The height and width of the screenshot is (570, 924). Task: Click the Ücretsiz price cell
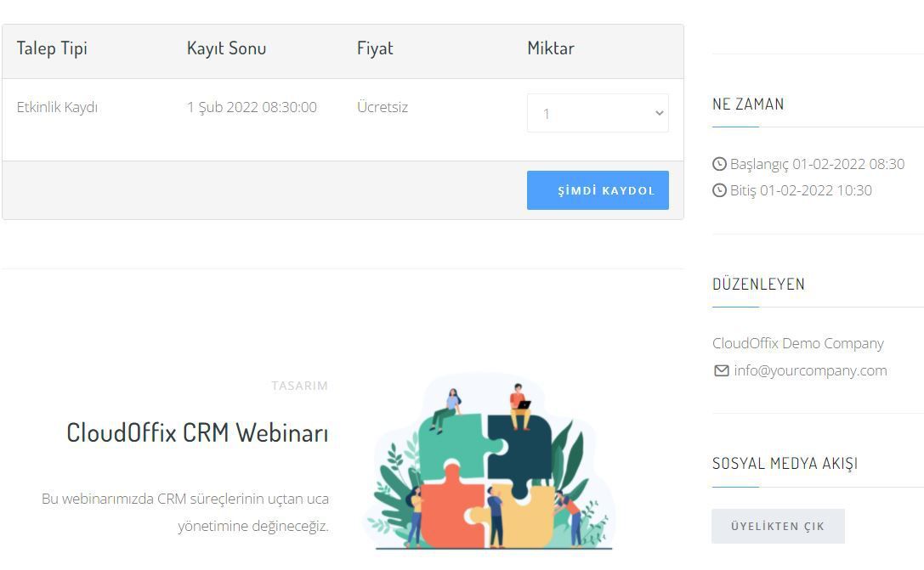click(x=383, y=107)
